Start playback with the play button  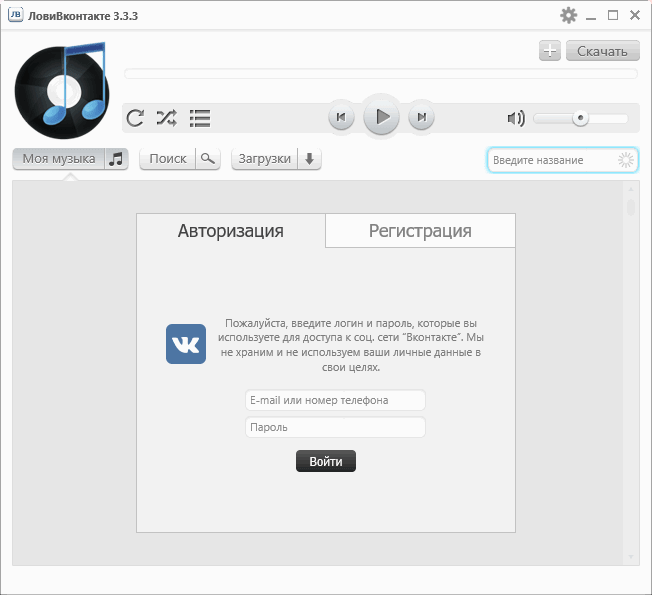[x=381, y=117]
